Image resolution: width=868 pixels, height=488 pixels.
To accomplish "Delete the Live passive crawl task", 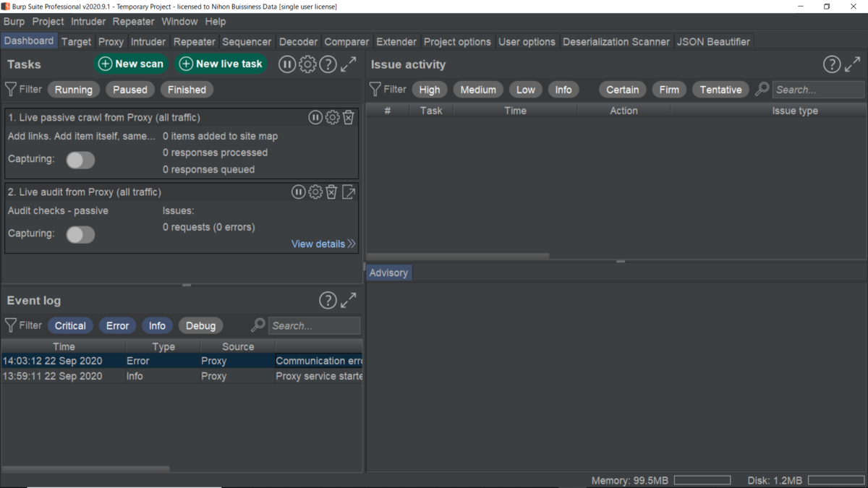I will pos(348,117).
